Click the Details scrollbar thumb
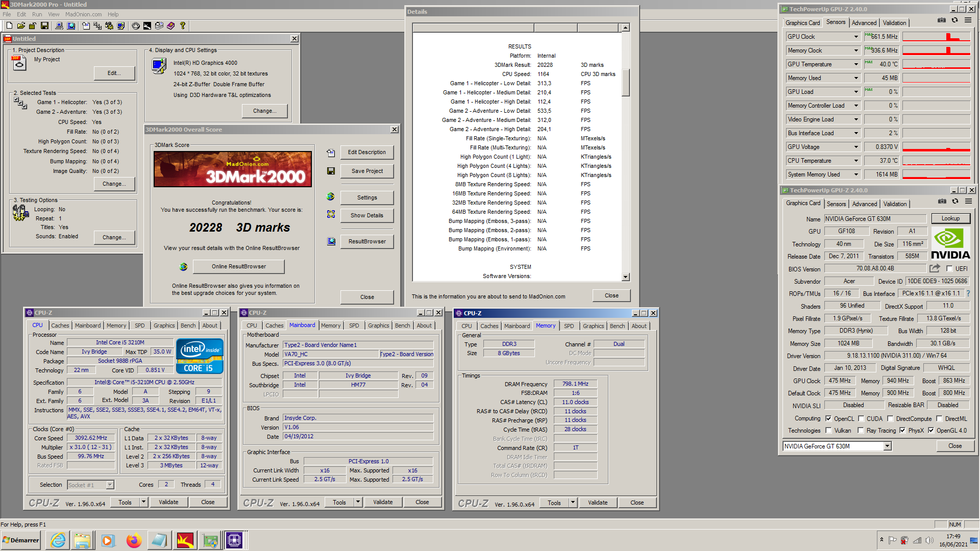The width and height of the screenshot is (980, 551). pos(626,82)
